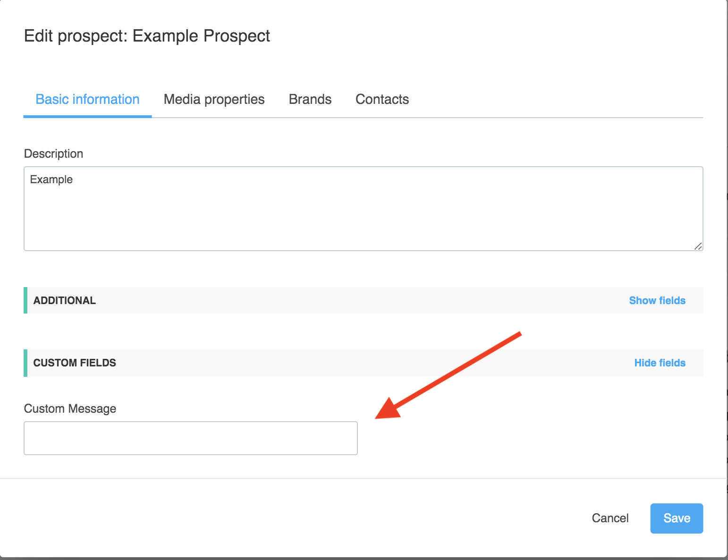Expand Additional section with Show fields

[x=657, y=301]
